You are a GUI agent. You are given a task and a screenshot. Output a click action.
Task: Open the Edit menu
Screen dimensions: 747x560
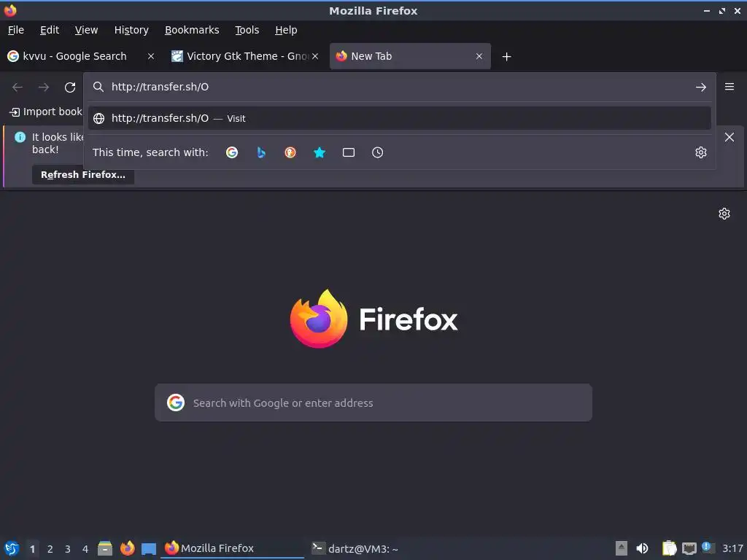(50, 30)
